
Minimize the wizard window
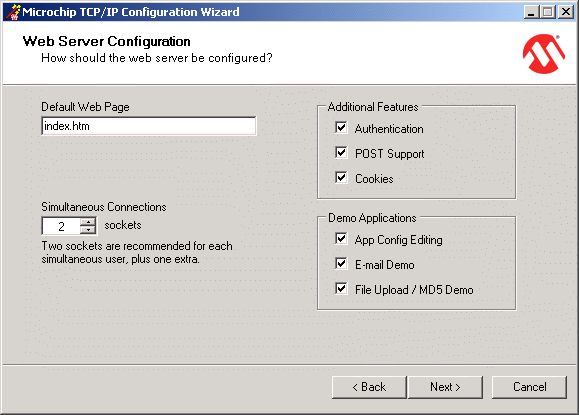click(531, 12)
